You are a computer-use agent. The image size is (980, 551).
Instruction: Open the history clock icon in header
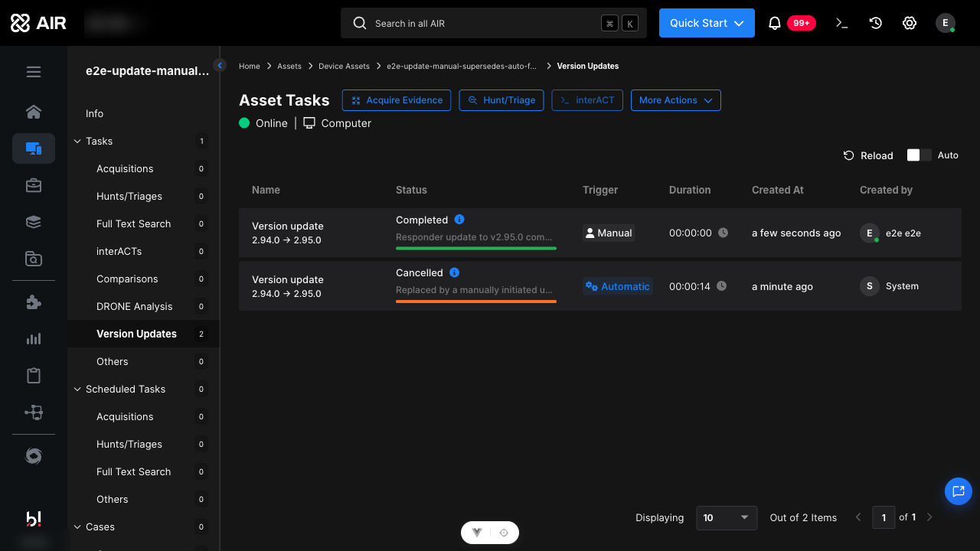click(876, 23)
